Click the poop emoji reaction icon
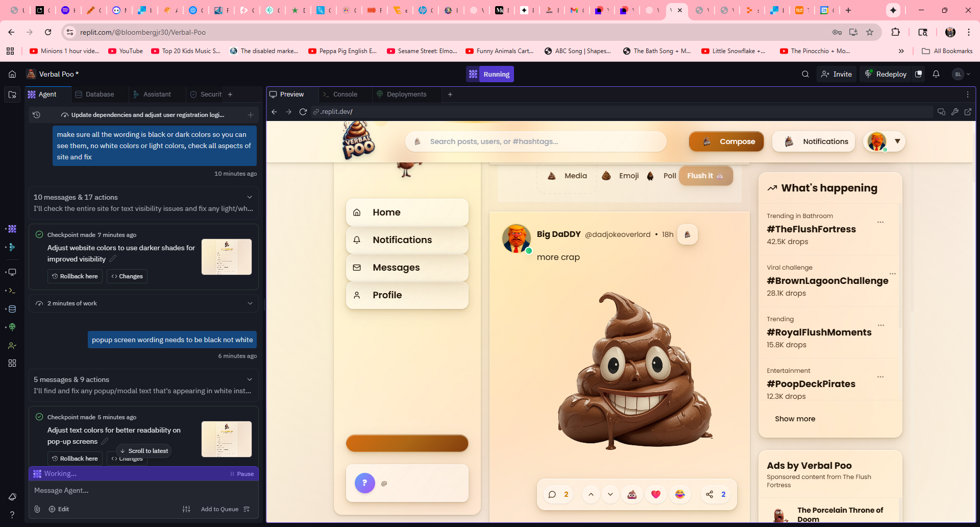 click(632, 494)
